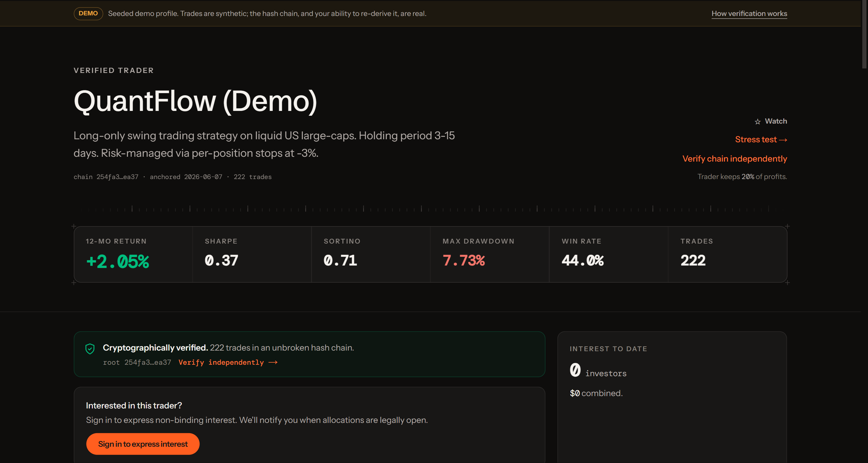Open the Stress test link
The image size is (868, 463).
coord(761,140)
